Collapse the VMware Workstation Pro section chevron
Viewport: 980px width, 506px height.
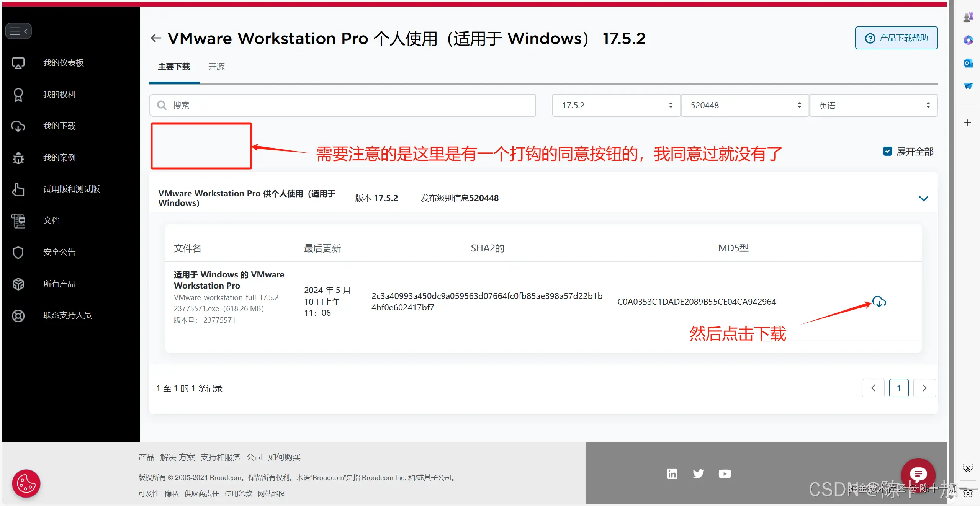(x=923, y=198)
